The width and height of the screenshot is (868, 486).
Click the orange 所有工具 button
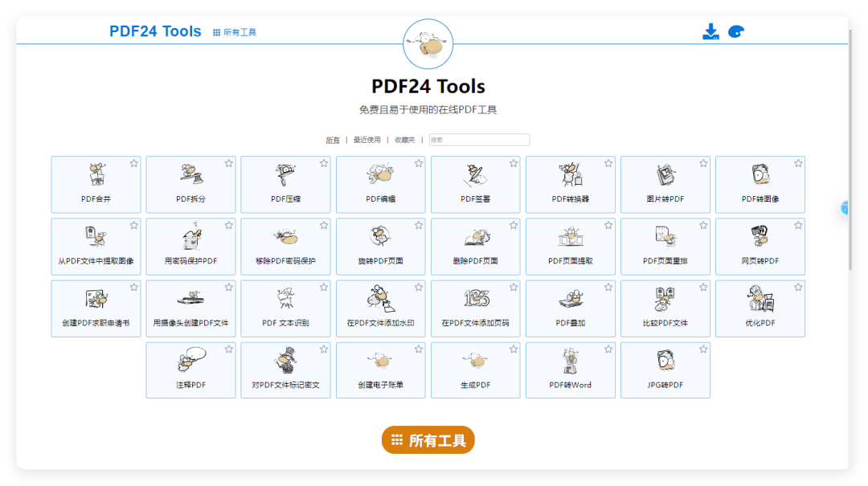coord(428,440)
